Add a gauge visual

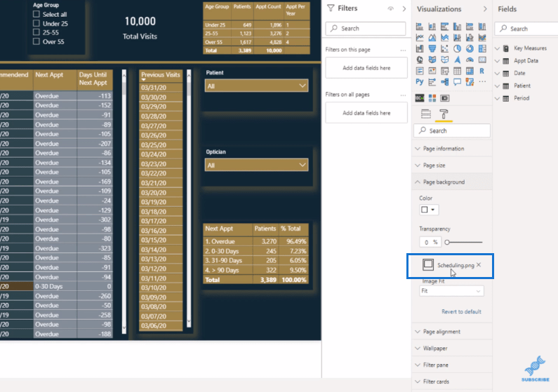470,60
